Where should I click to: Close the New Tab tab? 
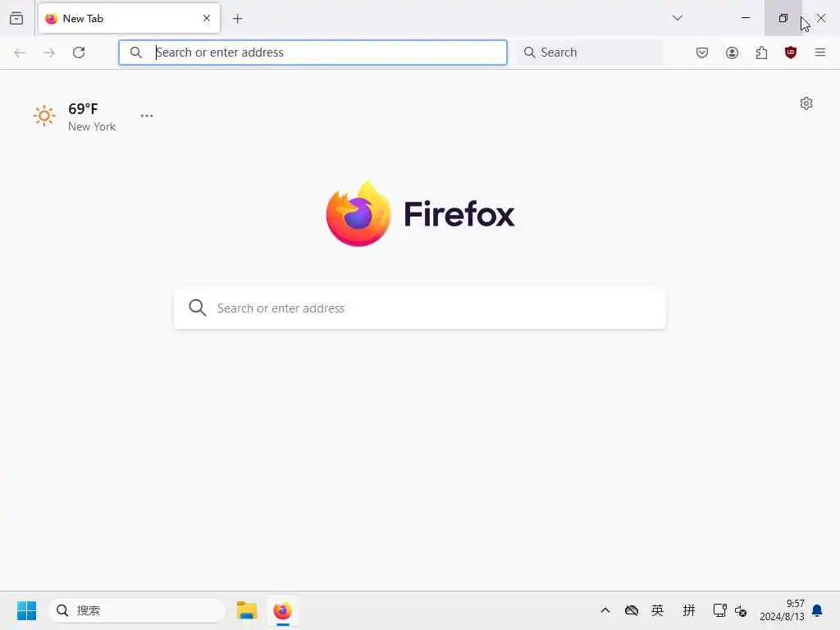tap(207, 18)
